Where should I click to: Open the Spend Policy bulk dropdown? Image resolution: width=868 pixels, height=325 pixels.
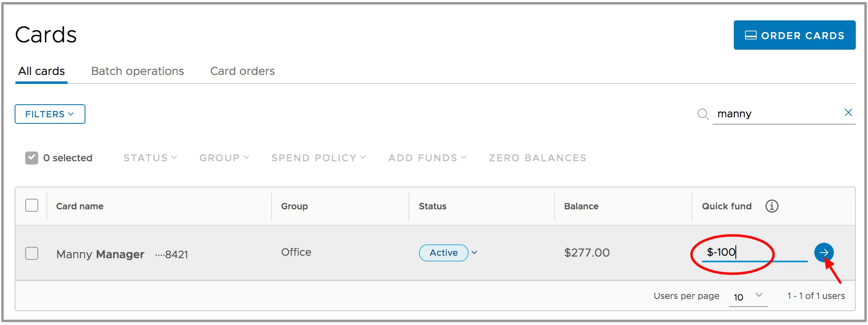point(318,158)
